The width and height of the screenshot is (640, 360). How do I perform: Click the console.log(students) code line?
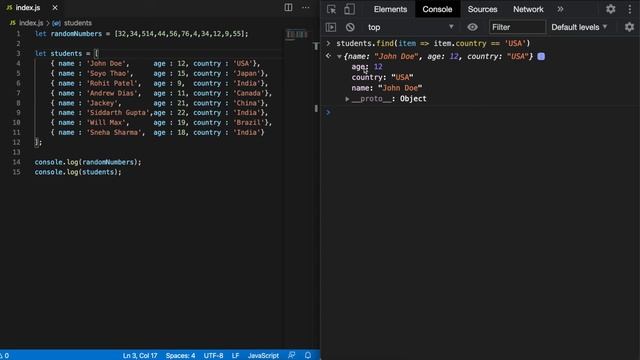(x=78, y=172)
